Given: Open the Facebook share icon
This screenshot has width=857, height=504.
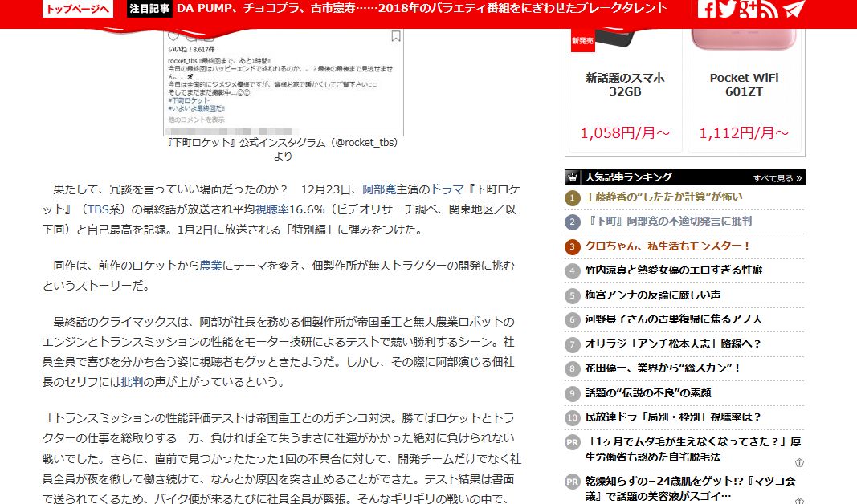Looking at the screenshot, I should coord(706,9).
